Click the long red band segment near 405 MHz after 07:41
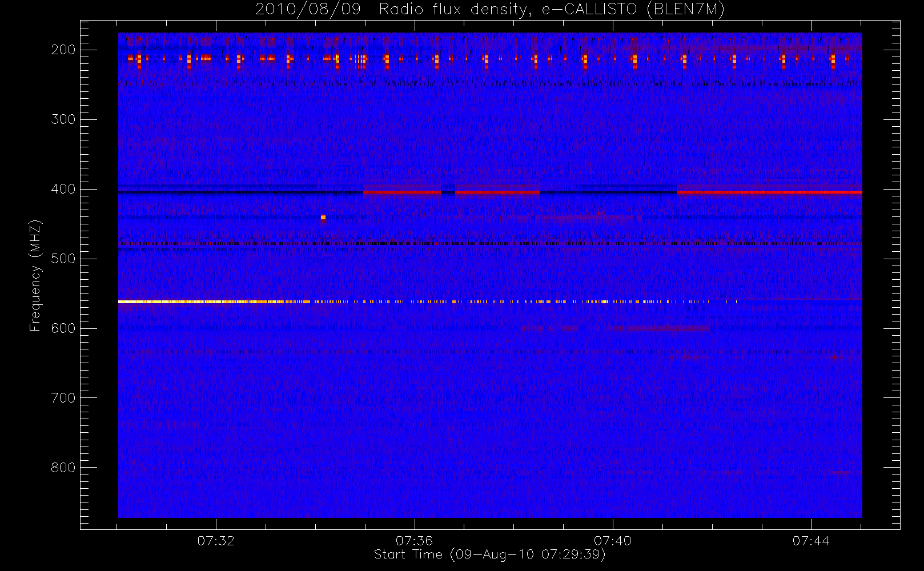This screenshot has height=571, width=924. [769, 192]
